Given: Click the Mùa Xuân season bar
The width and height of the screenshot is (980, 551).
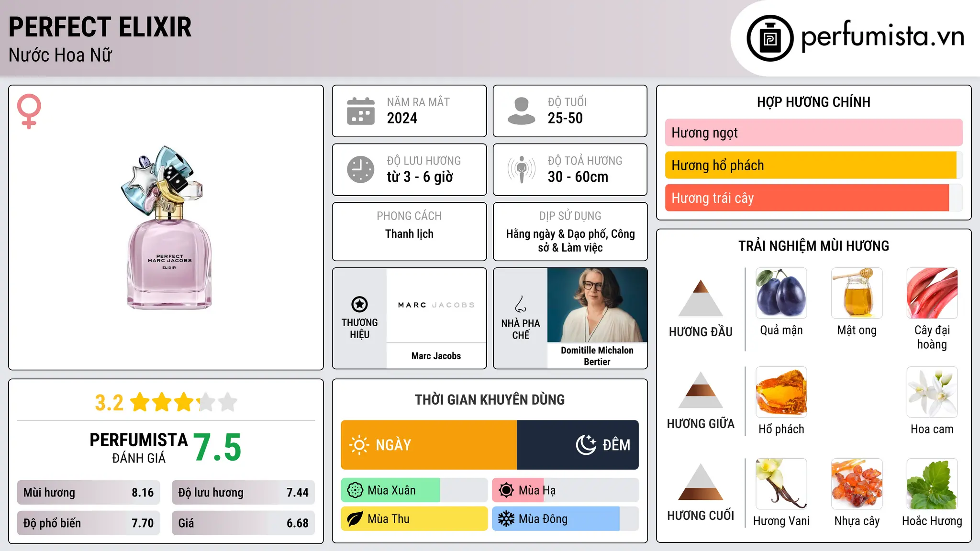Looking at the screenshot, I should [x=414, y=490].
